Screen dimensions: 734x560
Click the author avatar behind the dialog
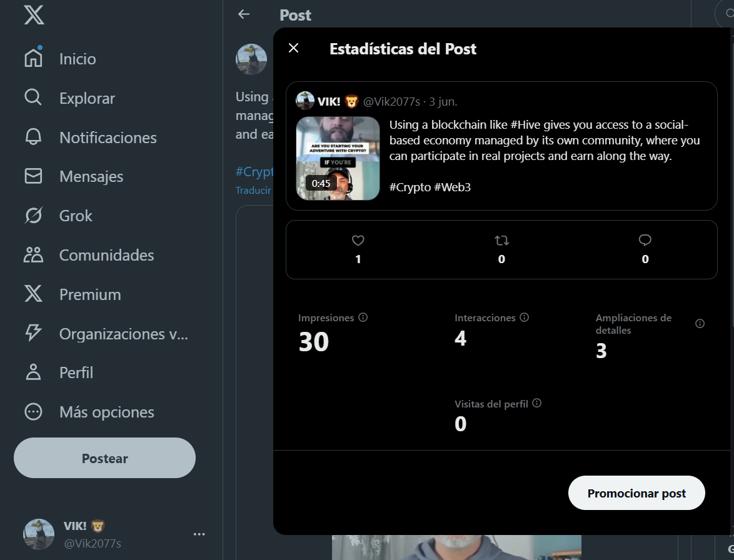pyautogui.click(x=251, y=59)
